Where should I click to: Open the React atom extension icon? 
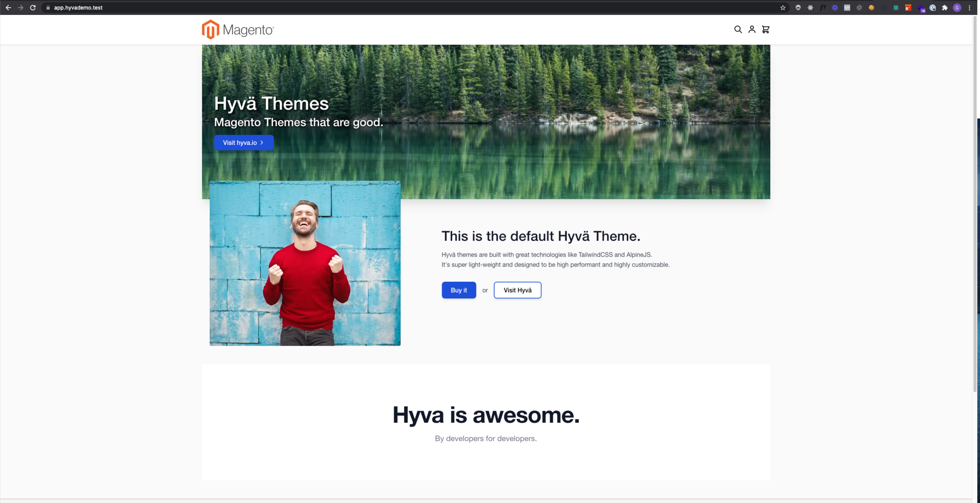810,8
